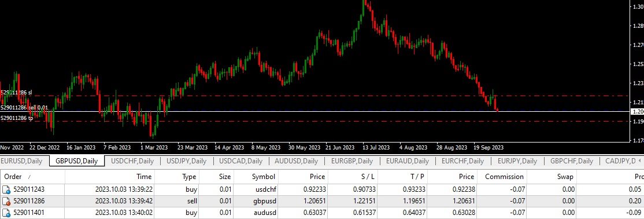The image size is (644, 219).
Task: Switch to the EURGBP,Daily tab
Action: coord(352,161)
